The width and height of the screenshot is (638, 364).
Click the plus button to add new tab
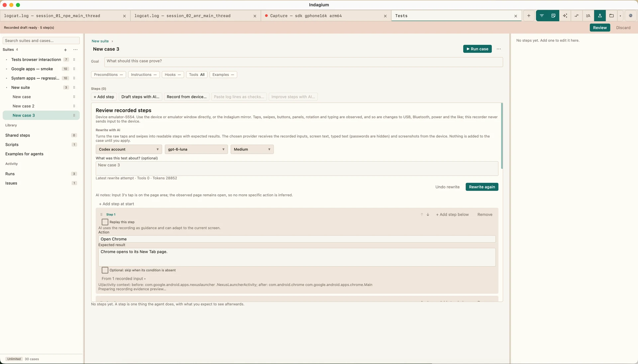coord(529,16)
